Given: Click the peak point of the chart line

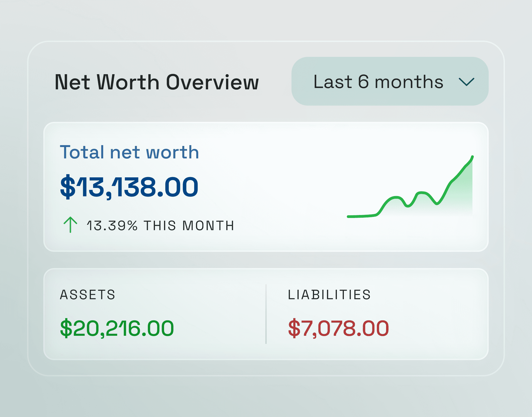Looking at the screenshot, I should [472, 157].
